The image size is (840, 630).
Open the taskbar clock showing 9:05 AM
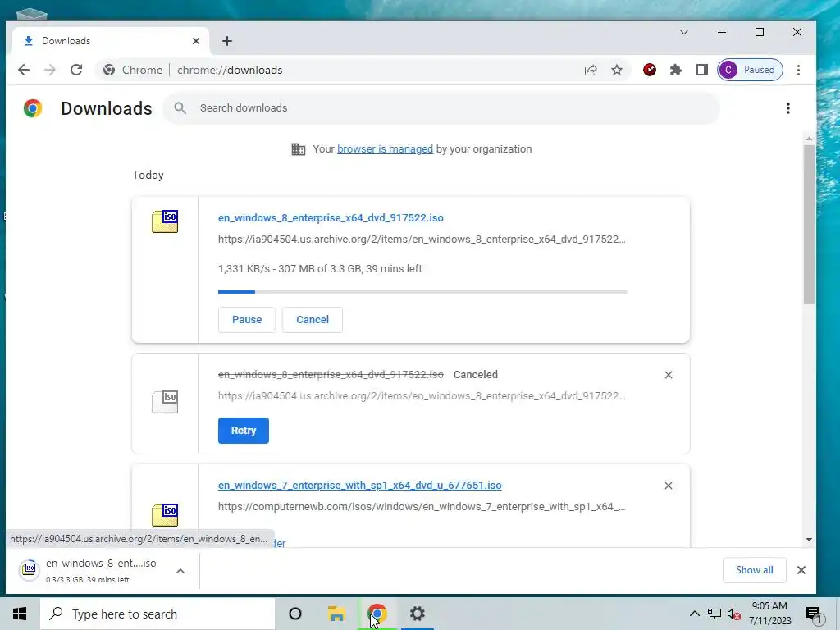pyautogui.click(x=769, y=614)
